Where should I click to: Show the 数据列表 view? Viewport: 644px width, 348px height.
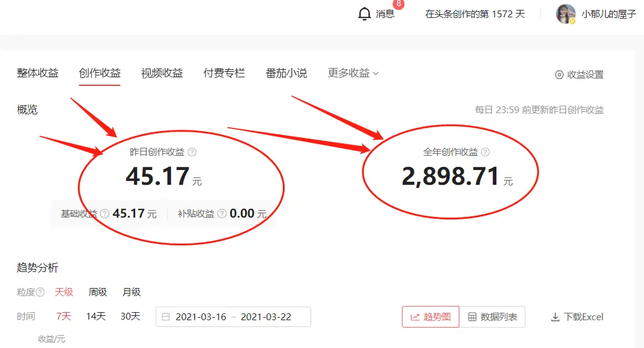click(492, 317)
